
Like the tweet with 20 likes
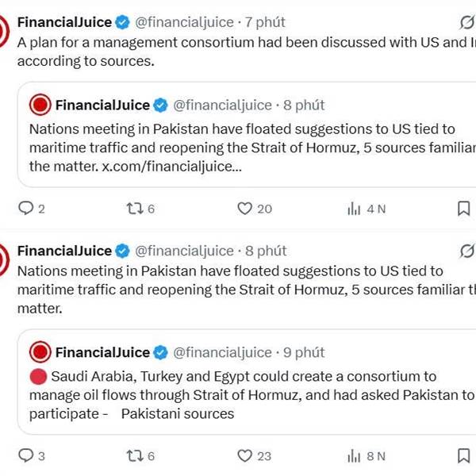pyautogui.click(x=245, y=209)
